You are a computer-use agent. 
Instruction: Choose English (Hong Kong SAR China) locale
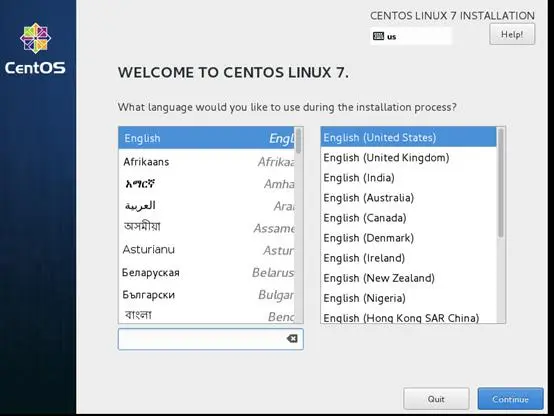[x=408, y=317]
